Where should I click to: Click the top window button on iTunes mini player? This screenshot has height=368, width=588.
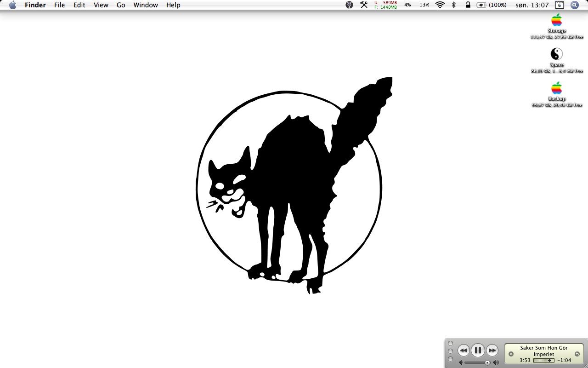[450, 343]
